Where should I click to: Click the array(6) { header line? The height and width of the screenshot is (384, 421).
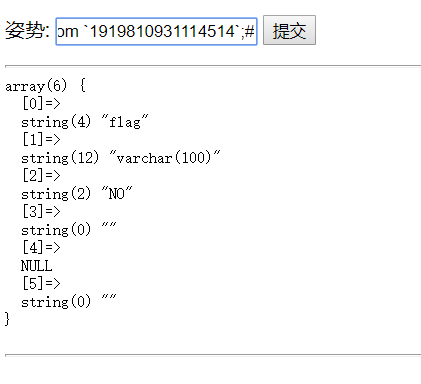45,86
